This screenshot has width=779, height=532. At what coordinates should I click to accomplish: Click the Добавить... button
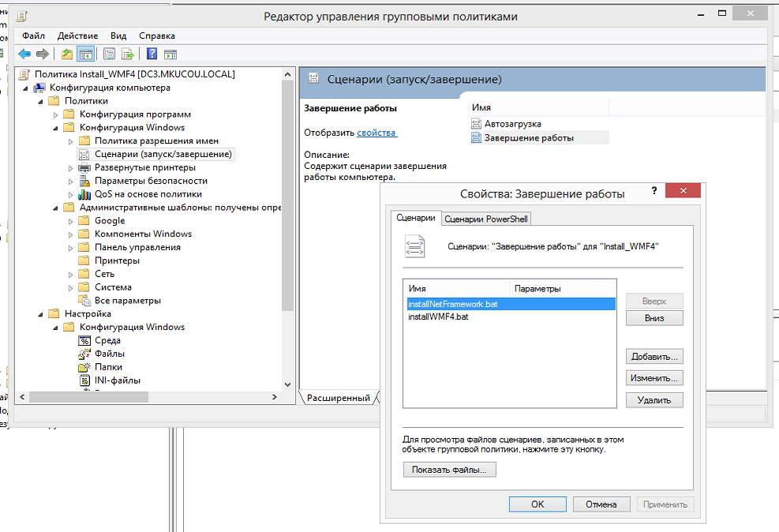click(x=654, y=357)
